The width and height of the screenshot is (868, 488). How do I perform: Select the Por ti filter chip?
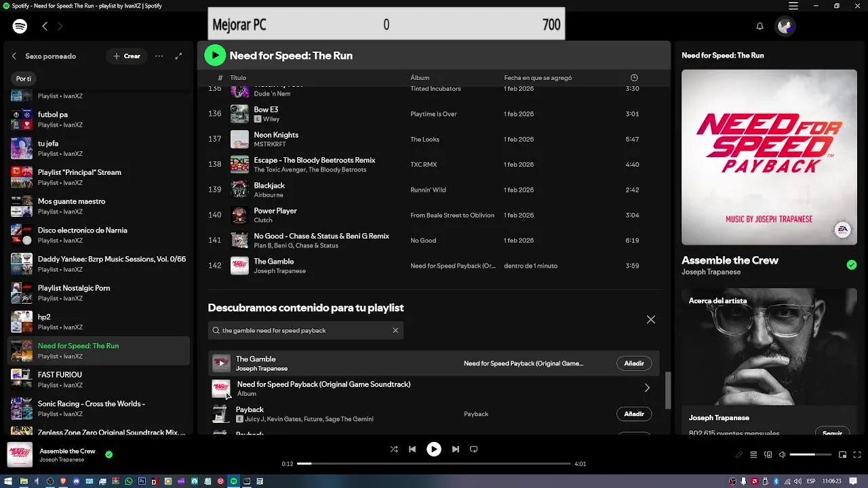(24, 79)
